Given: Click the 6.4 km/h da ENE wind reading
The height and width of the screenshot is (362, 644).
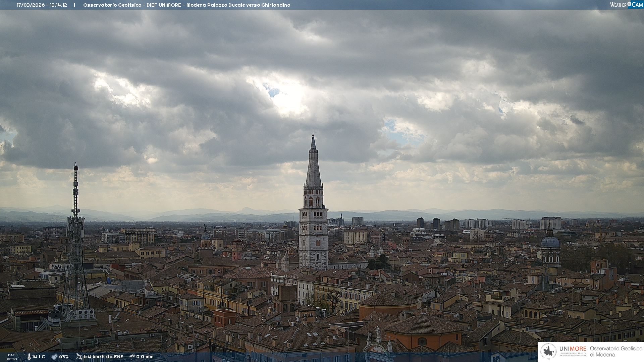Looking at the screenshot, I should 103,357.
